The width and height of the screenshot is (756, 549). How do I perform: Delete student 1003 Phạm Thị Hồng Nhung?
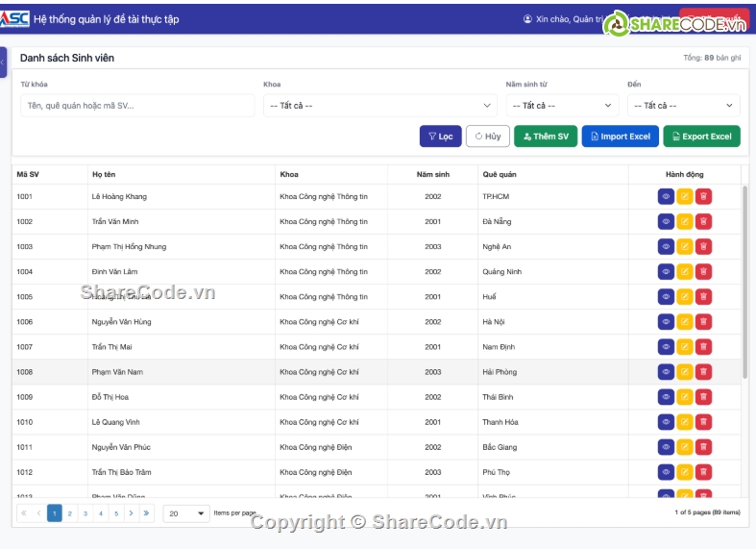coord(703,246)
